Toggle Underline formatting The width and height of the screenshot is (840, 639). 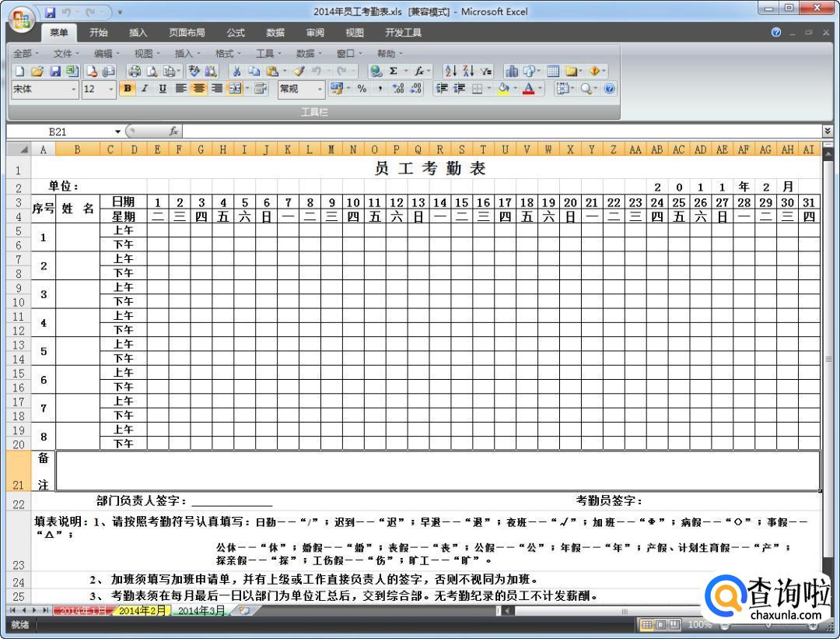tap(163, 89)
